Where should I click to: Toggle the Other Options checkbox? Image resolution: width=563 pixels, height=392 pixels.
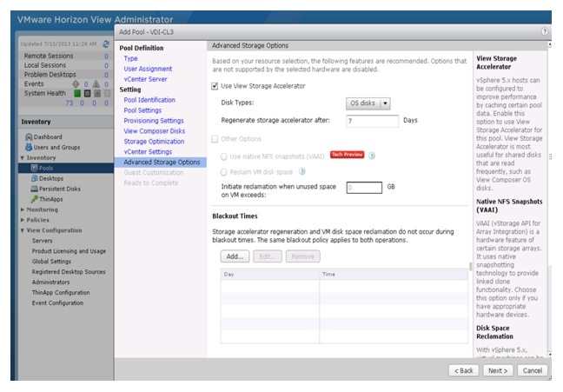(215, 139)
